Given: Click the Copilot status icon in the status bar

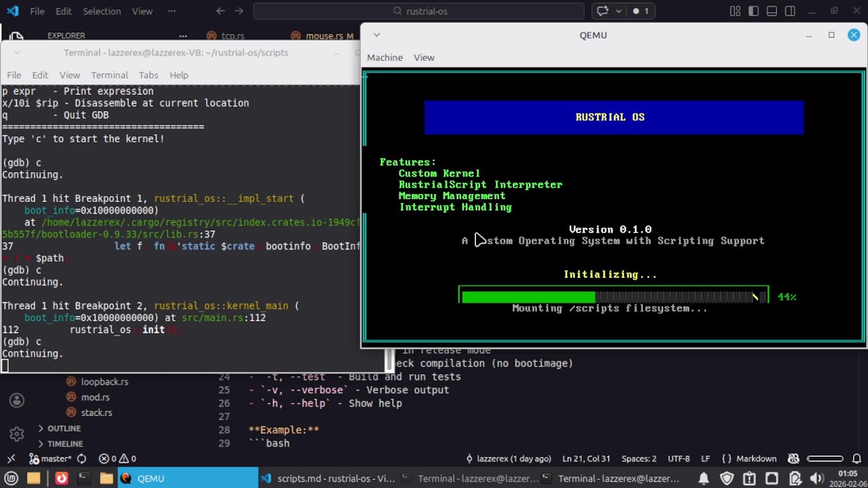Looking at the screenshot, I should [x=794, y=459].
